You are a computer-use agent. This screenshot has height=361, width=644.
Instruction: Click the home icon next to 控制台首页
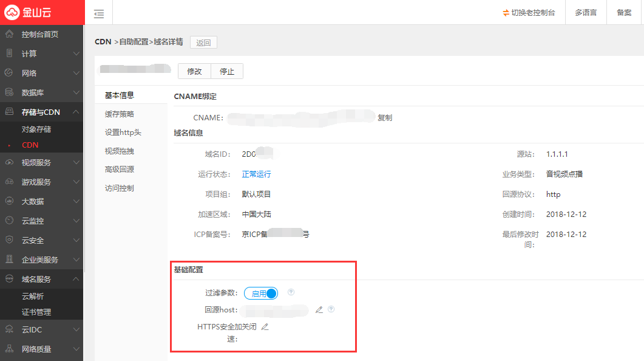point(10,34)
